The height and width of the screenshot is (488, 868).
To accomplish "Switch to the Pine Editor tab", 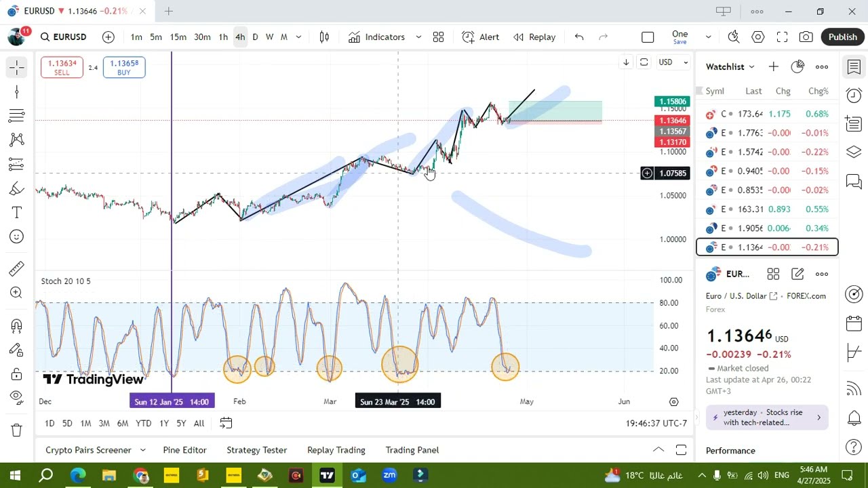I will tap(184, 450).
